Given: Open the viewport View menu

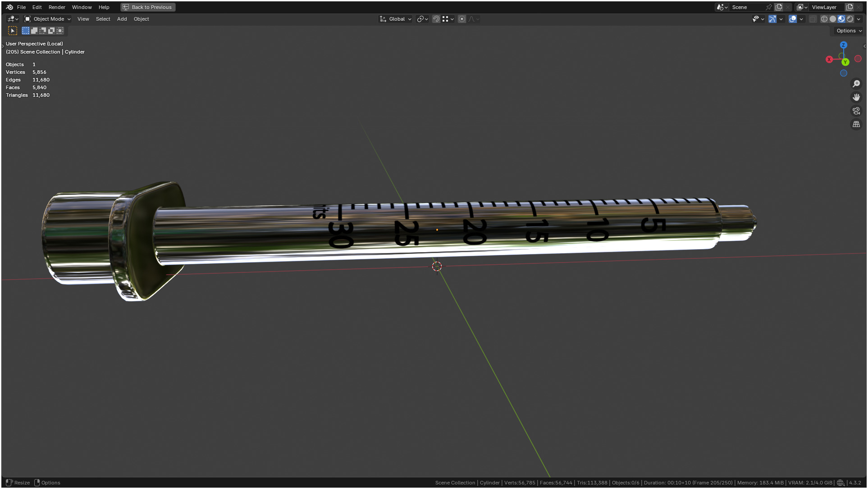Looking at the screenshot, I should coord(83,19).
